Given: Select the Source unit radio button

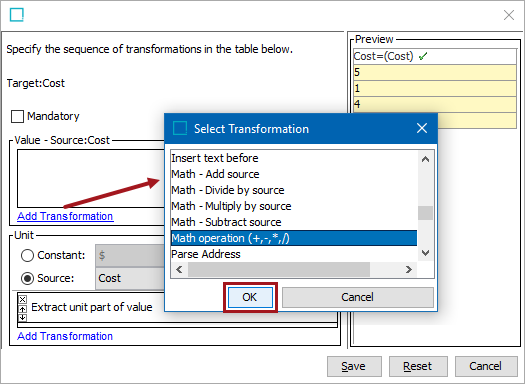Looking at the screenshot, I should (27, 278).
